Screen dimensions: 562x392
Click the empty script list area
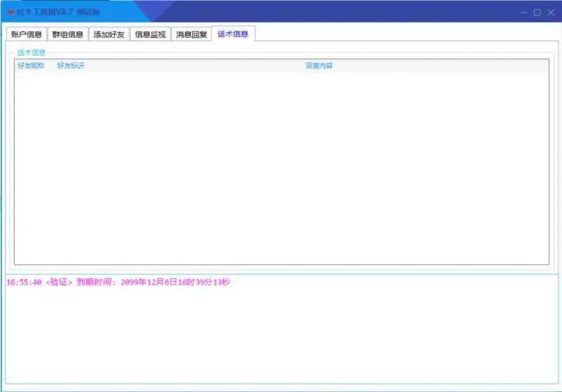tap(281, 169)
